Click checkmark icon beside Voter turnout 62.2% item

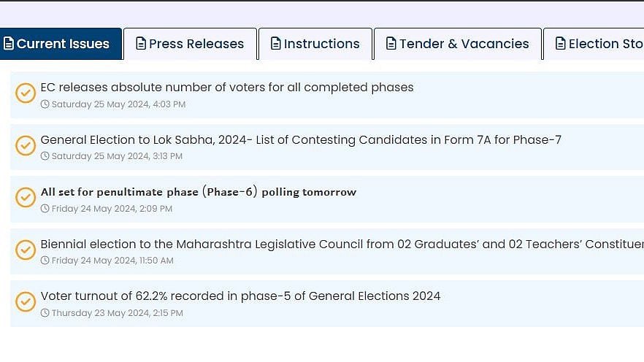26,301
